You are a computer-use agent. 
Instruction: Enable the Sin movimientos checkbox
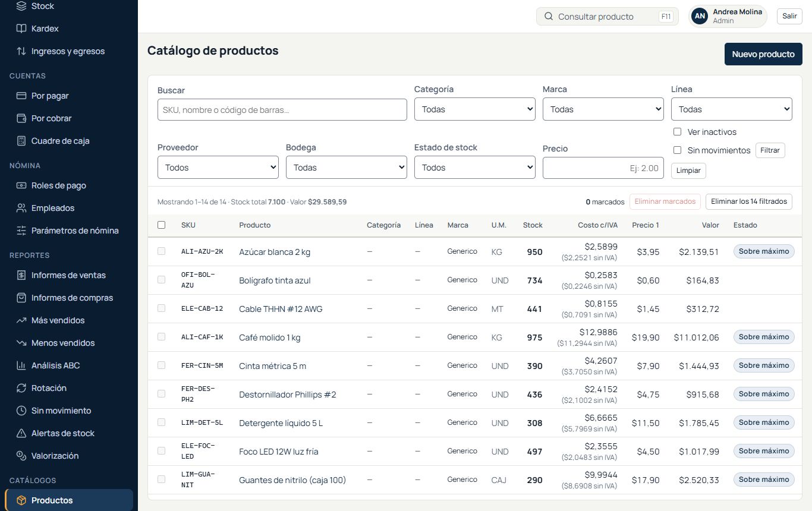[677, 150]
